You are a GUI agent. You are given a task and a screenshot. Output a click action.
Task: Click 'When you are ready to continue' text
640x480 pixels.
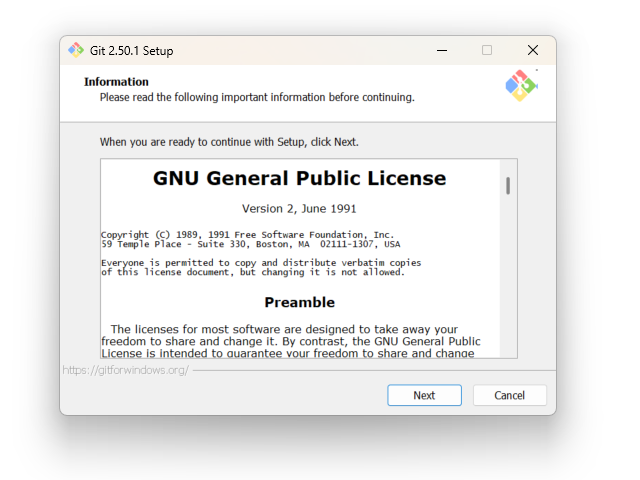coord(229,142)
